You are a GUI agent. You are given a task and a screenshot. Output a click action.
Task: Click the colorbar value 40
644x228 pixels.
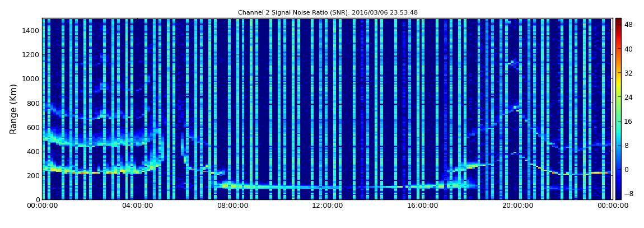coord(628,49)
